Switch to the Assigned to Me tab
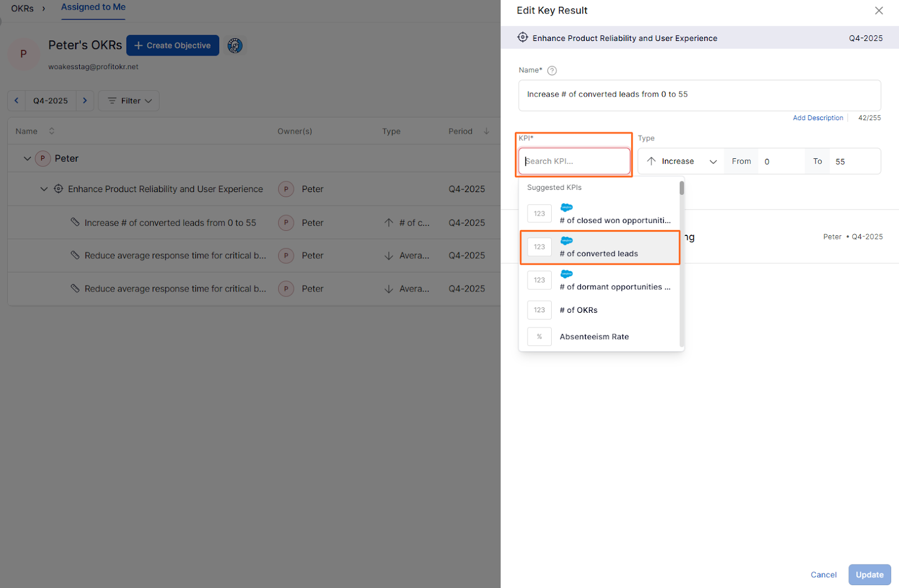Screen dimensions: 899x588 coord(93,7)
